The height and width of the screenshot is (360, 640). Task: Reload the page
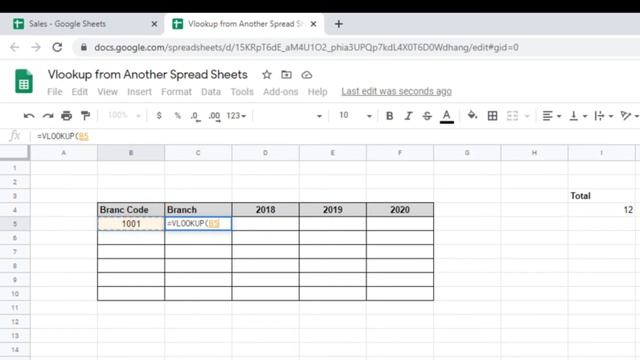(57, 47)
